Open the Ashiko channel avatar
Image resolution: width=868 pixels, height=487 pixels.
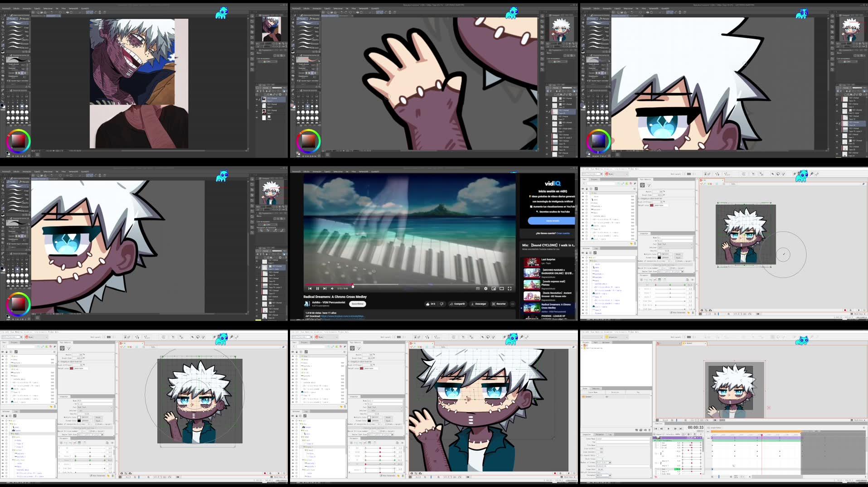point(307,304)
